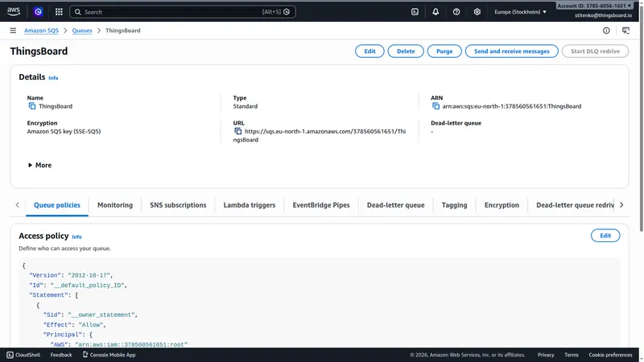Click Send and receive messages
The image size is (644, 362).
(x=512, y=51)
